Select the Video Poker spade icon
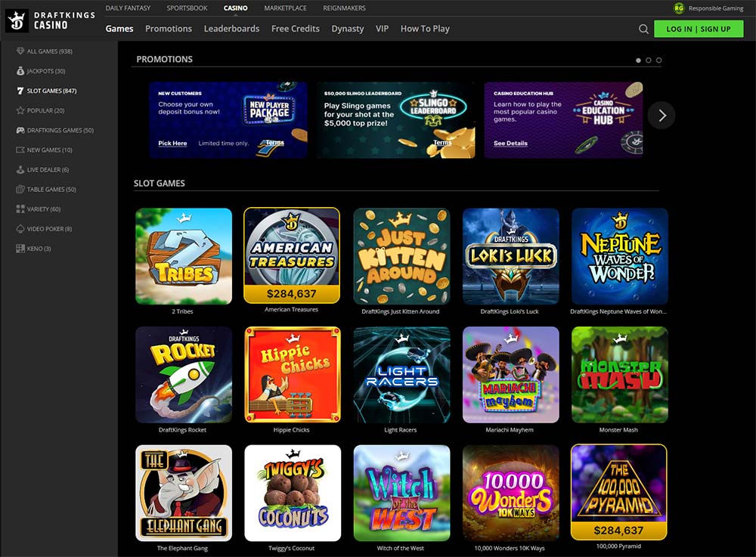756x557 pixels. point(20,229)
